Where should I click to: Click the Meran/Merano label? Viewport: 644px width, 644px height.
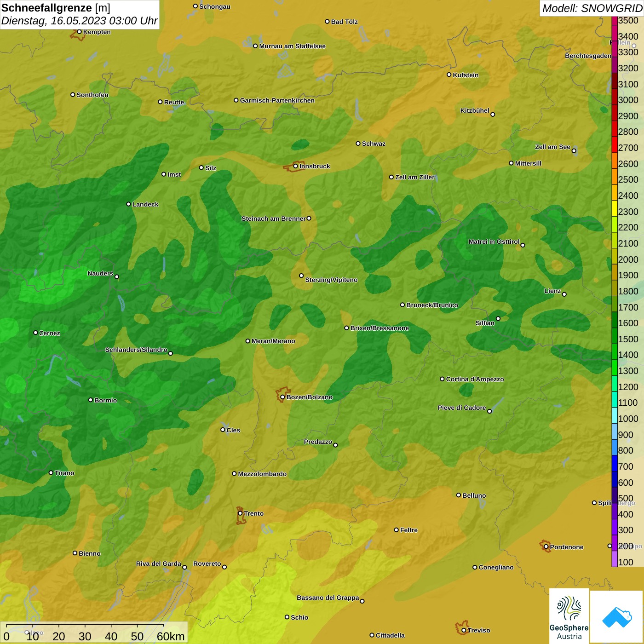tap(273, 341)
